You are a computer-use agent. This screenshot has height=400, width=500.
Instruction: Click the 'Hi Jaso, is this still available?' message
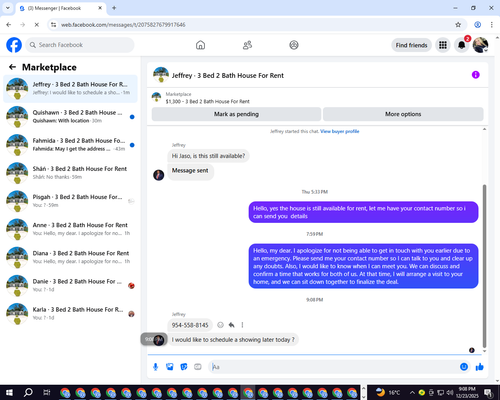click(x=208, y=156)
